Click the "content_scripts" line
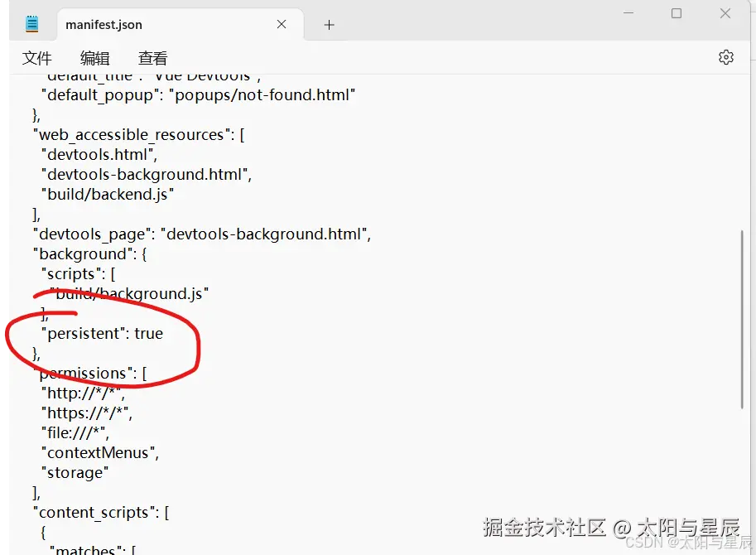Viewport: 756px width, 555px height. 99,512
